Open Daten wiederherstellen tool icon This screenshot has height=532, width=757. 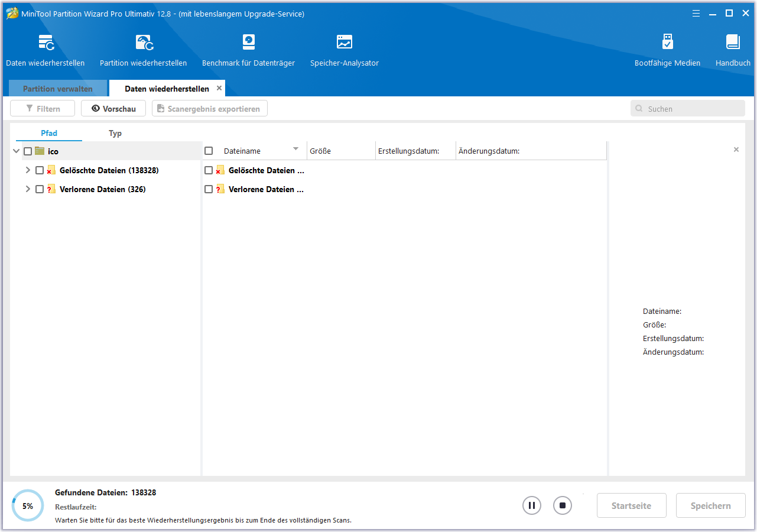46,42
